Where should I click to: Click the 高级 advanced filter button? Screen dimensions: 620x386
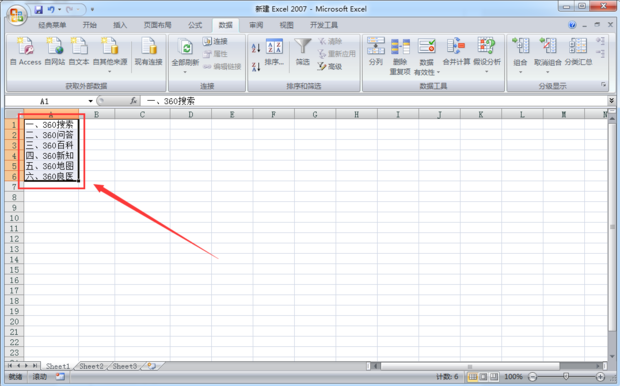coord(330,66)
